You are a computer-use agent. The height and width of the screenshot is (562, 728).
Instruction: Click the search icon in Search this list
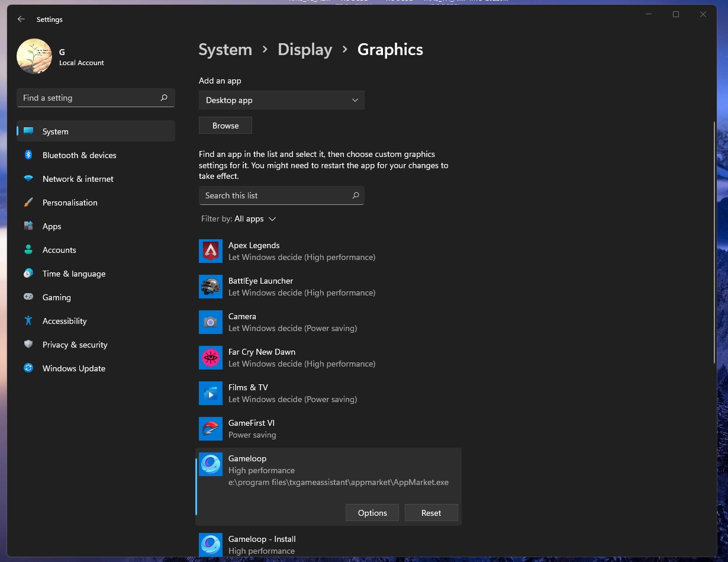point(355,195)
